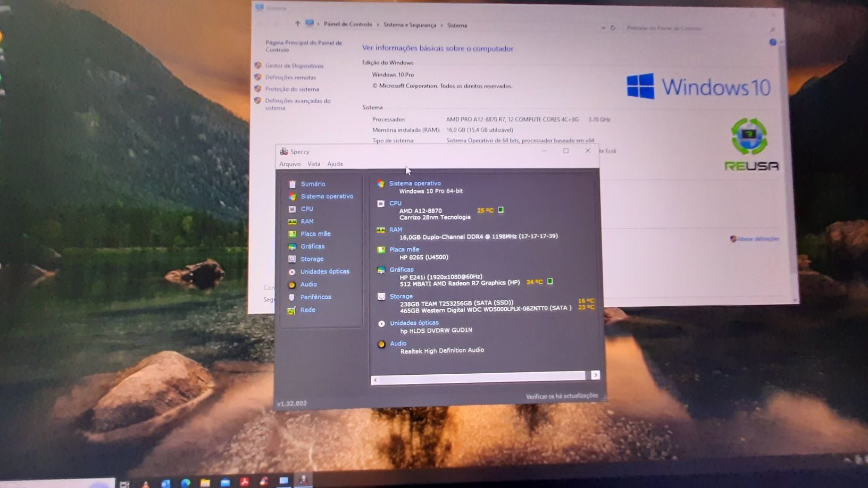
Task: Open the Ajuda menu in Speccy
Action: (x=335, y=164)
